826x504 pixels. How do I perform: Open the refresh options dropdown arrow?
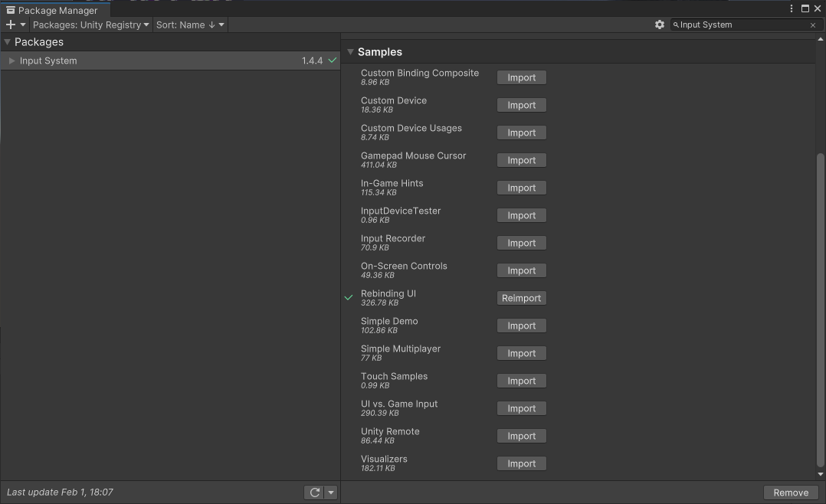pyautogui.click(x=331, y=493)
